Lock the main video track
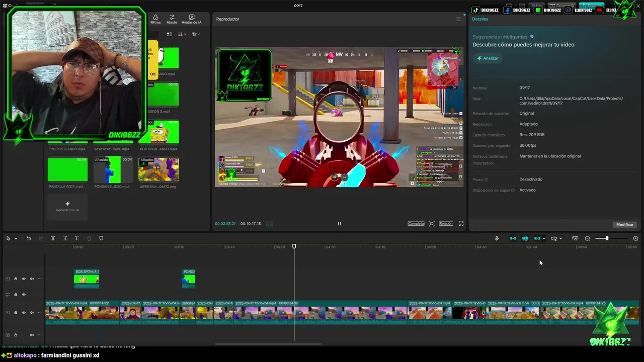644x362 pixels. click(x=16, y=313)
